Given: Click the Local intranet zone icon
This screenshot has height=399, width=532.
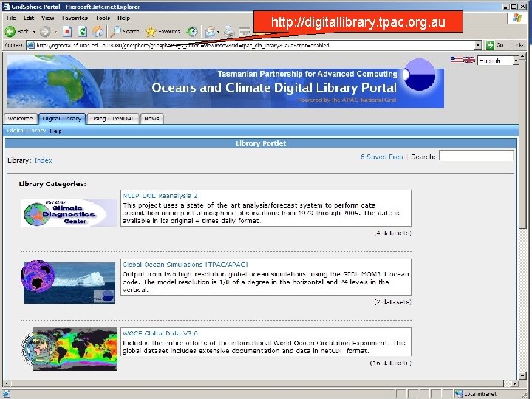Looking at the screenshot, I should [459, 394].
